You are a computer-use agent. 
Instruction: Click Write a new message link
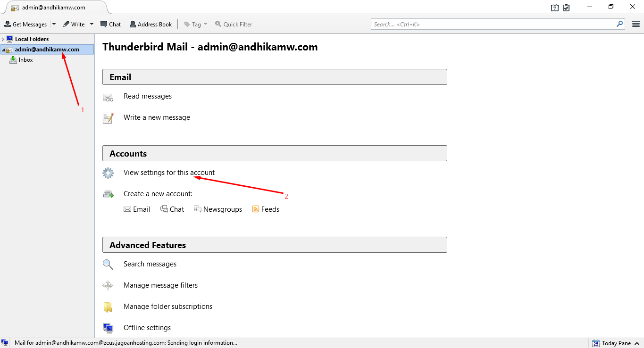click(x=157, y=117)
